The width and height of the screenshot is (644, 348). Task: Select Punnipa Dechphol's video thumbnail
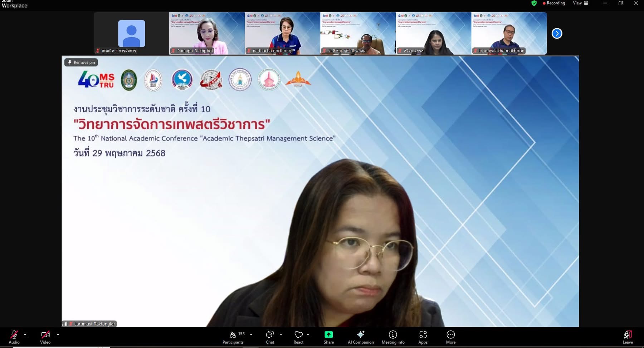coord(207,33)
